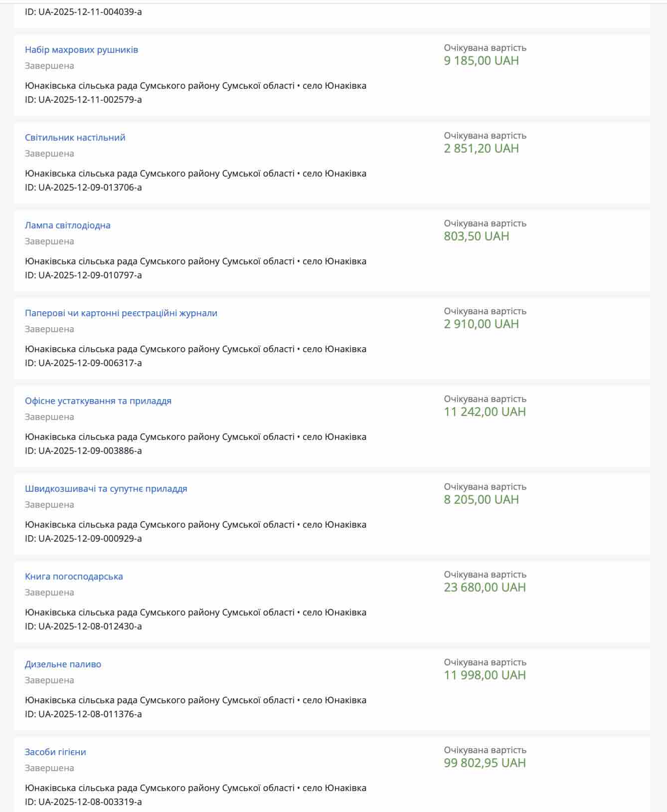Image resolution: width=667 pixels, height=812 pixels.
Task: Click the 803,50 UAH price amount
Action: click(476, 236)
